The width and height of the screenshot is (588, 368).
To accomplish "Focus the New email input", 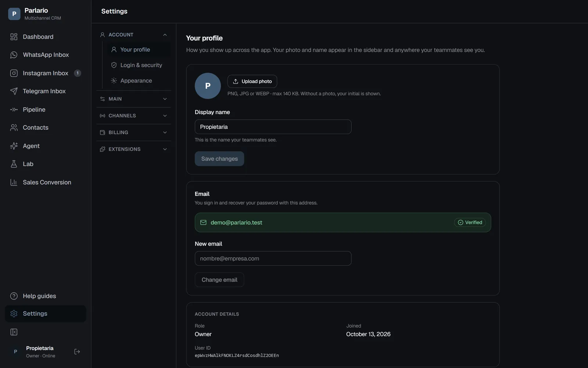I will point(273,258).
